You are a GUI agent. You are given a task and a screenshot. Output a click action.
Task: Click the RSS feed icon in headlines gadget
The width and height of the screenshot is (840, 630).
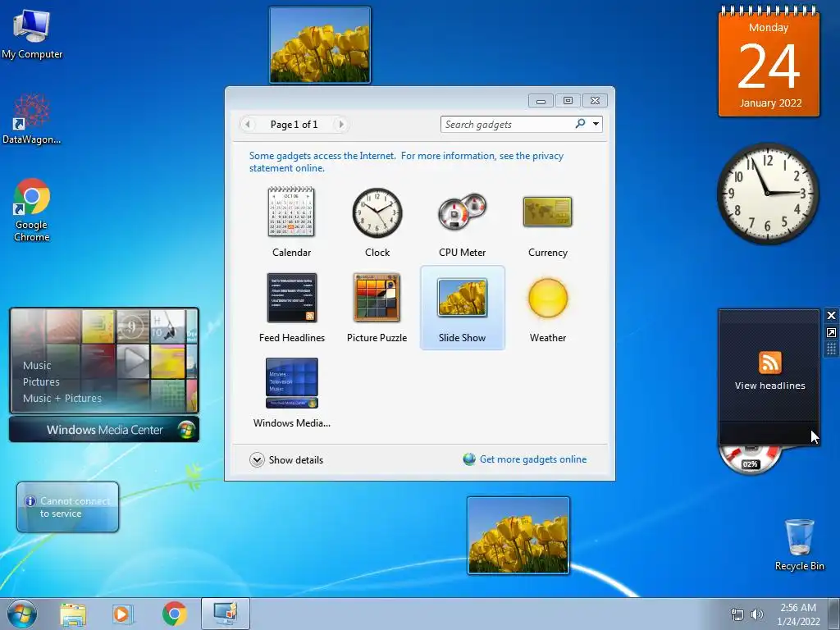769,363
